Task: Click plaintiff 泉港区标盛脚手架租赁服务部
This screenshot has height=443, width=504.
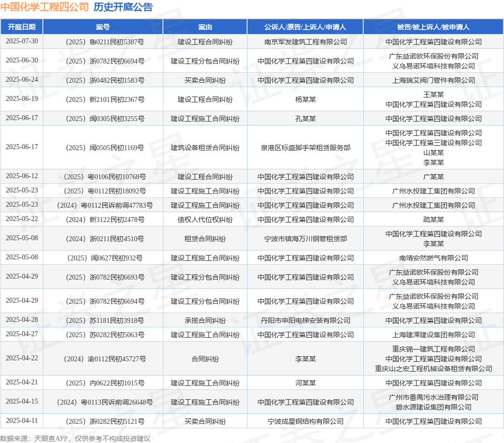Action: point(306,148)
